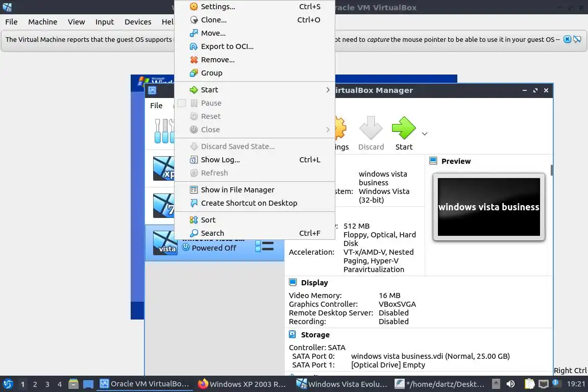
Task: Click the show desktop taskbar icon
Action: pyautogui.click(x=88, y=384)
